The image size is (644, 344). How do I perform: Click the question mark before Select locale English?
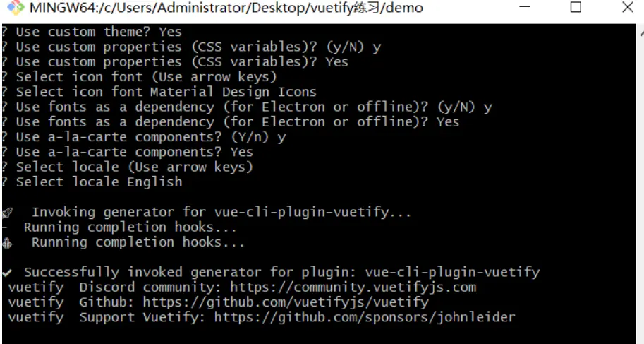(4, 182)
